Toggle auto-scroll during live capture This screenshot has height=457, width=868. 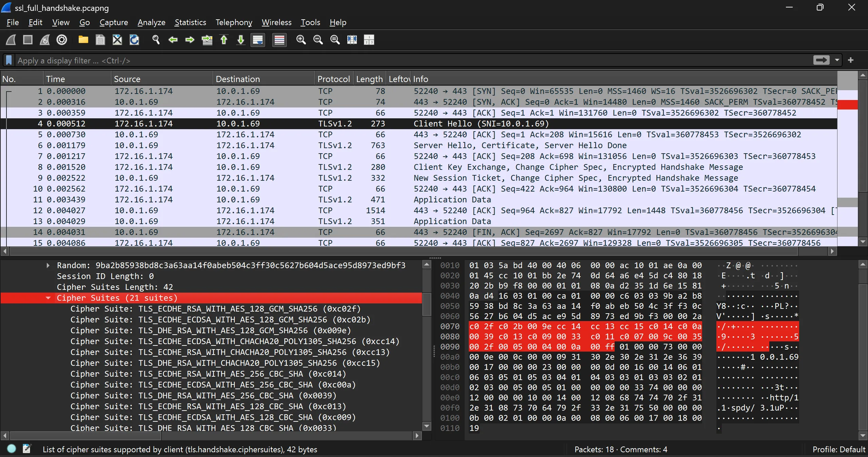pyautogui.click(x=258, y=40)
